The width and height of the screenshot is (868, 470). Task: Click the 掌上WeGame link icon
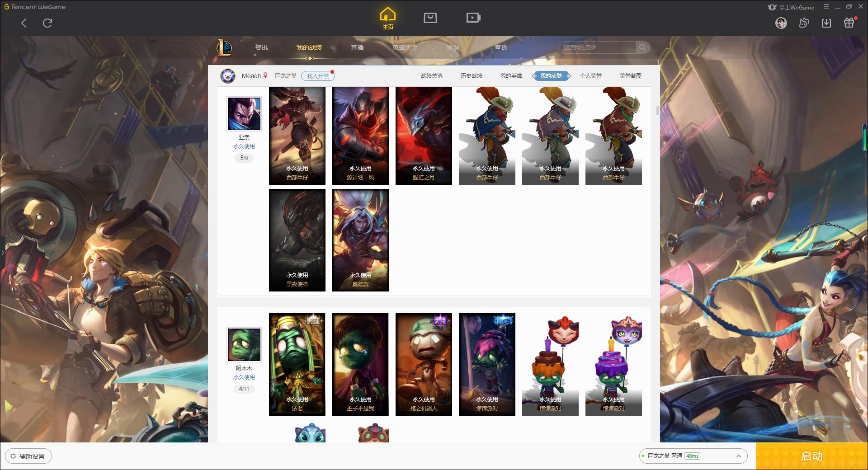coord(791,7)
